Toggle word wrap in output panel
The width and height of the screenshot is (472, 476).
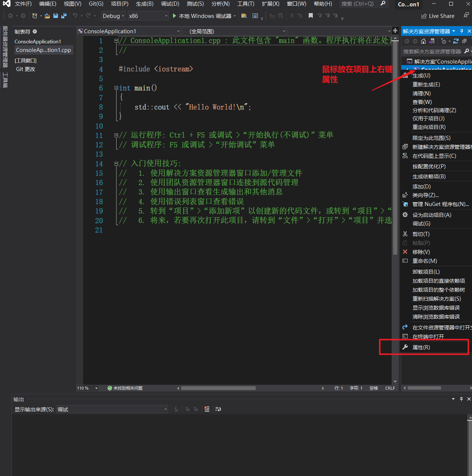pos(218,409)
